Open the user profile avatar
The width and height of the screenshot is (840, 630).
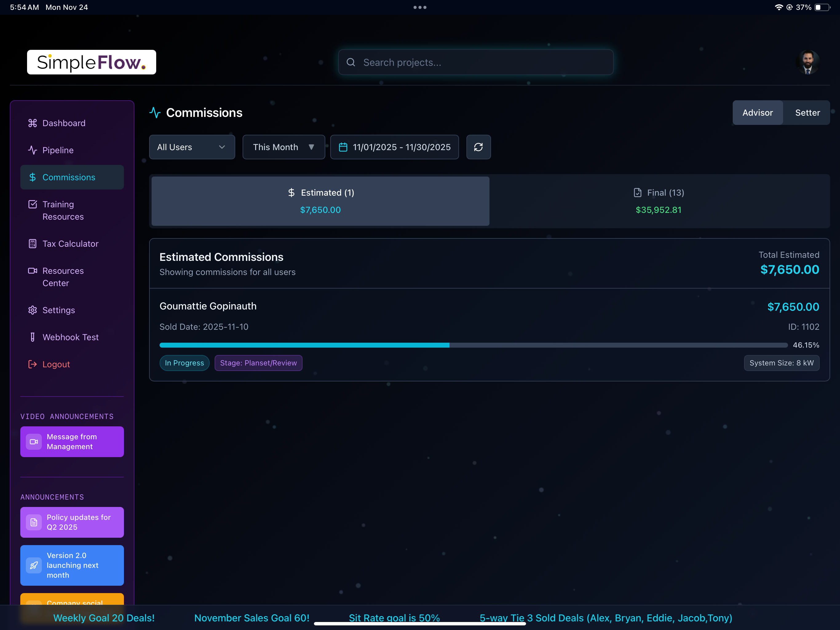(x=808, y=62)
